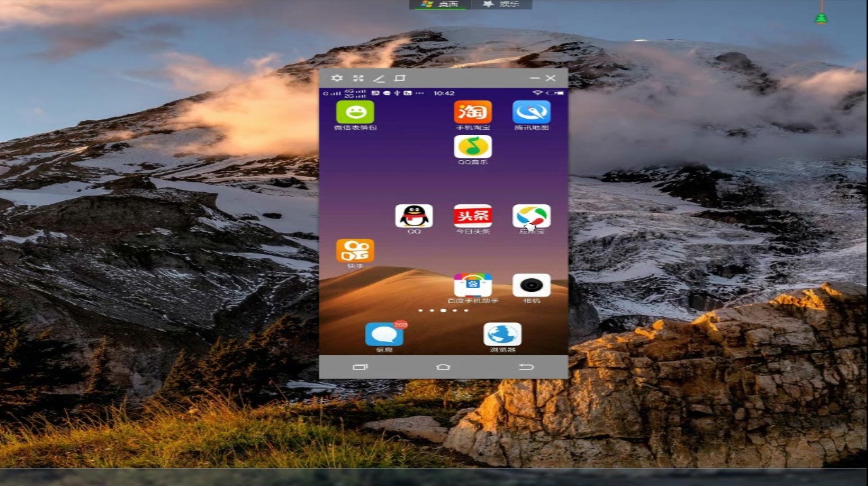Click the green tree widget icon
Image resolution: width=868 pixels, height=486 pixels.
coord(821,18)
